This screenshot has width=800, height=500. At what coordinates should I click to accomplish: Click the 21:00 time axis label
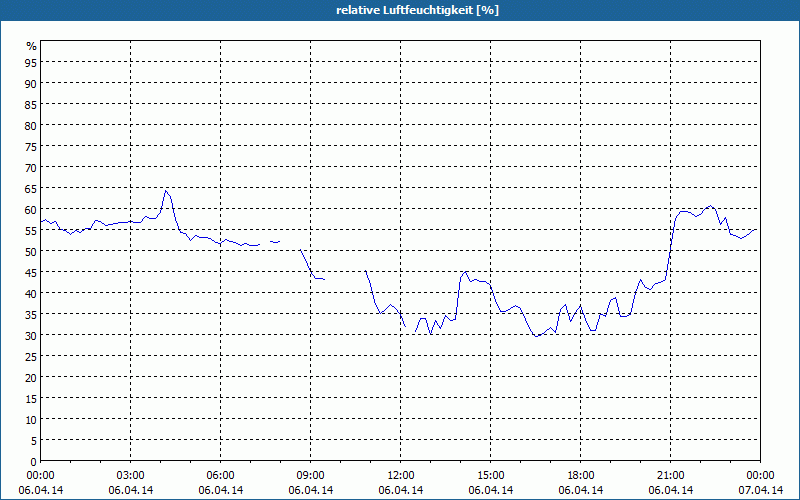click(x=670, y=476)
